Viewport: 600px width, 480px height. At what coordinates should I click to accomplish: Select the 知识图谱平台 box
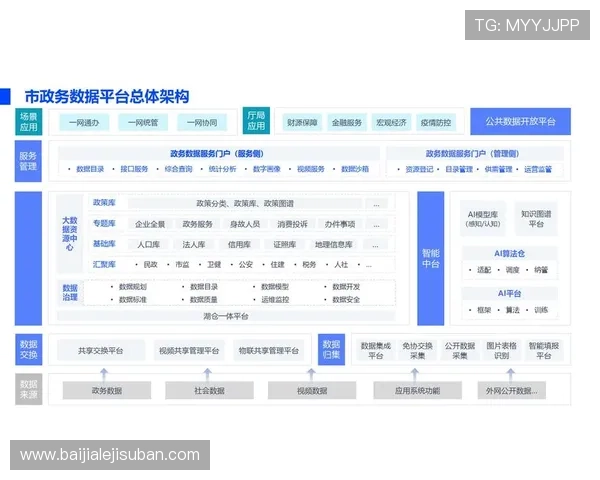click(x=536, y=219)
